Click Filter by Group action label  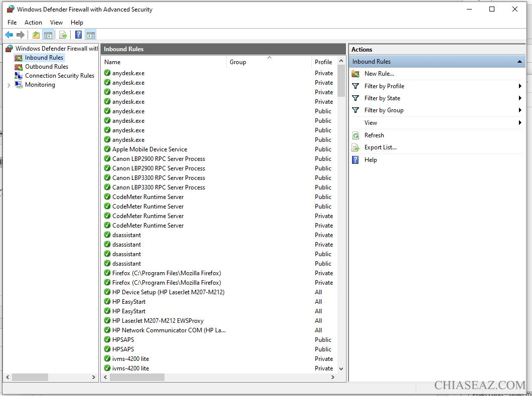coord(384,110)
